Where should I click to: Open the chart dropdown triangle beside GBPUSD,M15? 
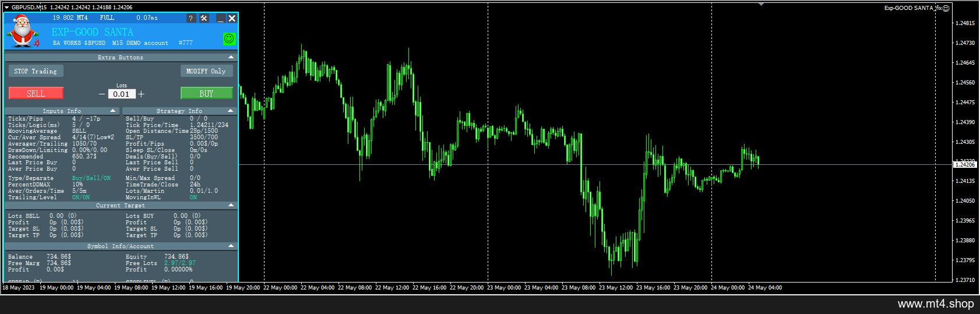pyautogui.click(x=6, y=8)
